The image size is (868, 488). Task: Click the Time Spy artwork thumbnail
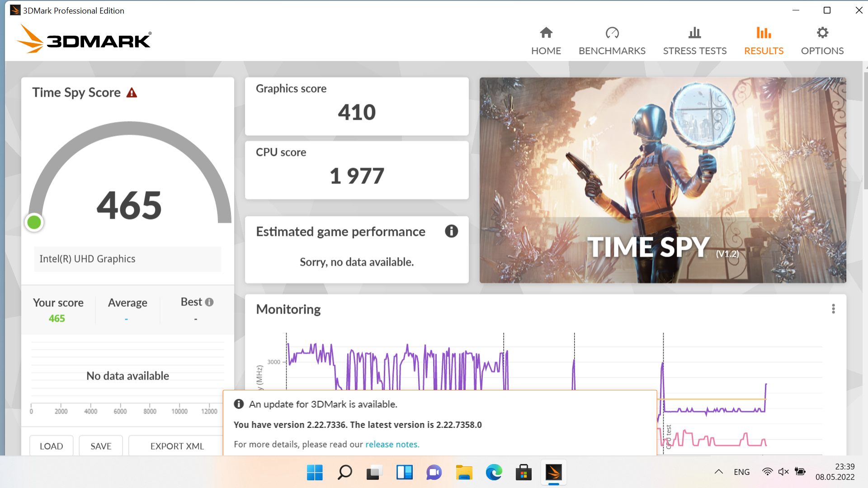[x=662, y=180]
